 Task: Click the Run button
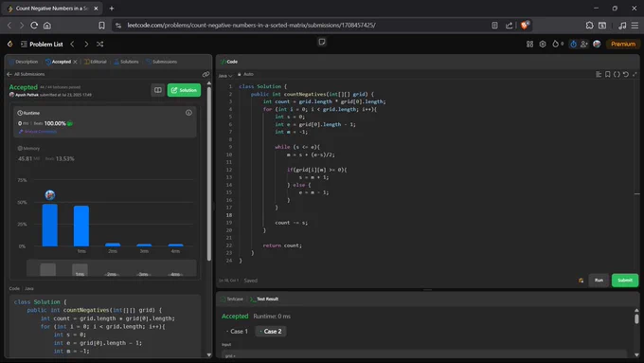coord(599,281)
